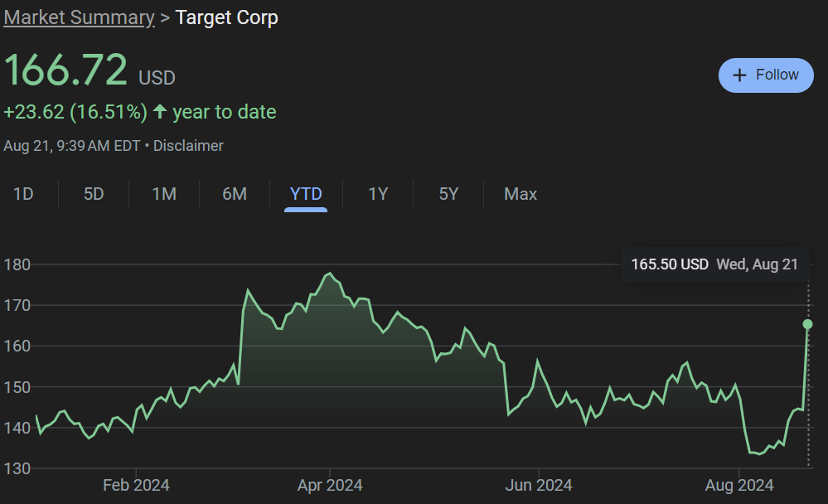Click the green up arrow icon
The width and height of the screenshot is (828, 504).
(160, 111)
